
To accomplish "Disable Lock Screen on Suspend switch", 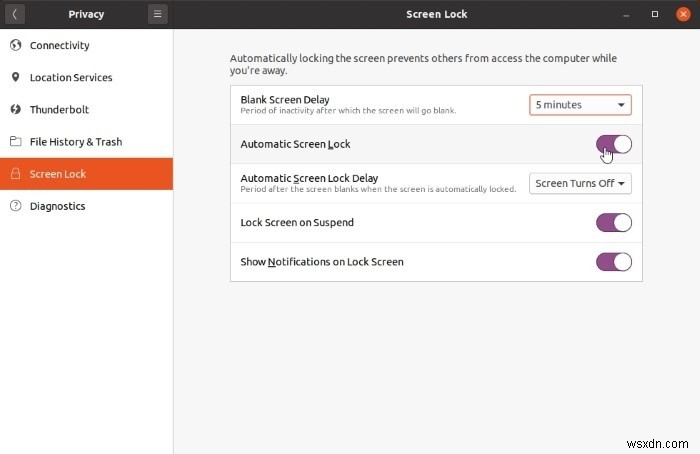I will (x=614, y=222).
